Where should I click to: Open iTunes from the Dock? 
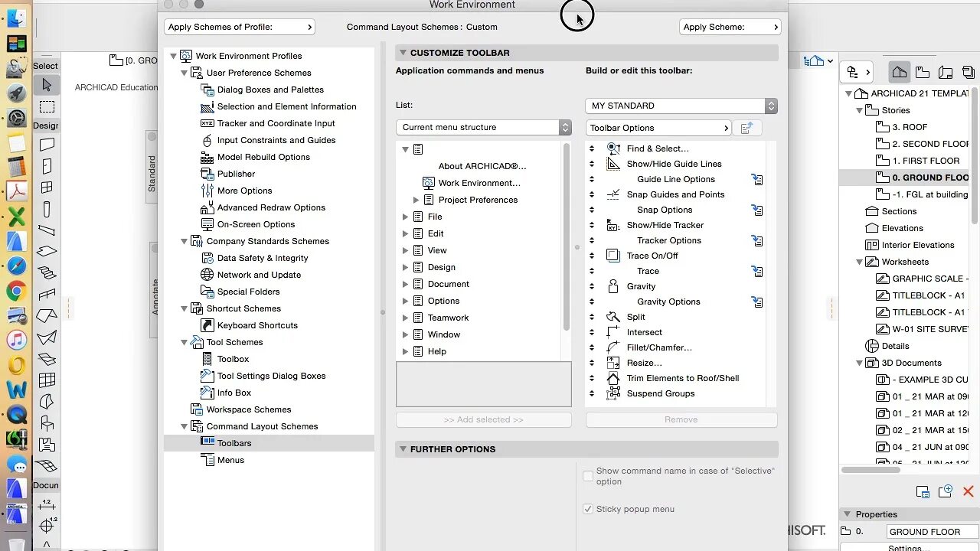pos(17,341)
